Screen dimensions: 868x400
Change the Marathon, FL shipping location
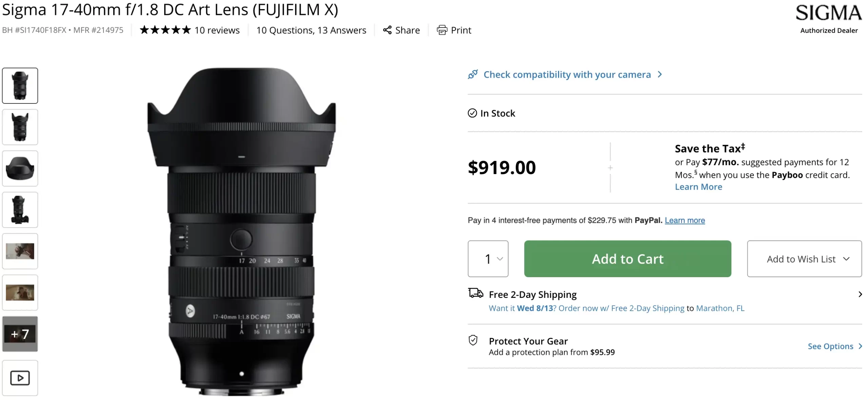720,308
